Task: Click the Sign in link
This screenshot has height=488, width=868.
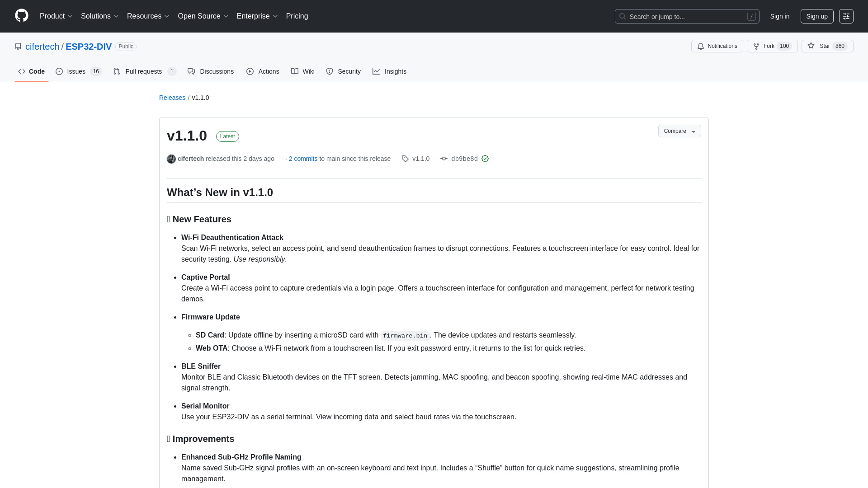Action: click(780, 16)
